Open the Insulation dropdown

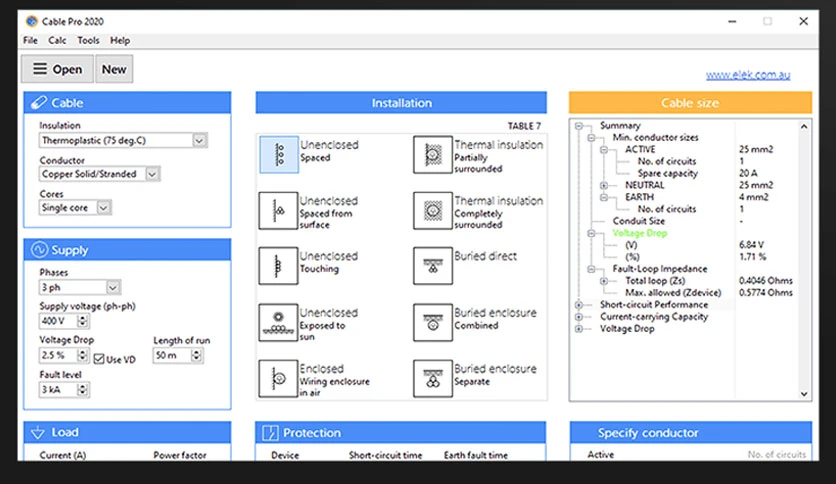(199, 141)
